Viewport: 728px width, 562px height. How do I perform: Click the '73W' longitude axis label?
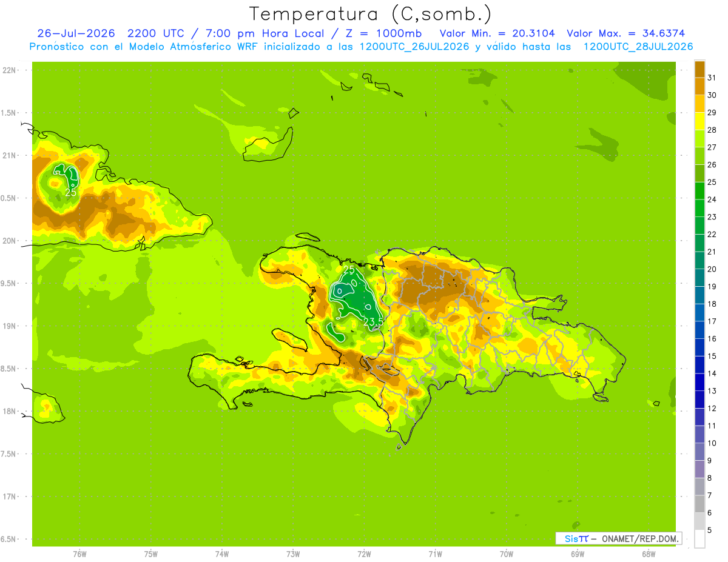tap(293, 554)
